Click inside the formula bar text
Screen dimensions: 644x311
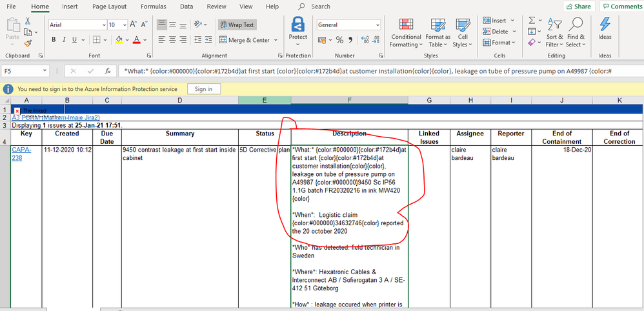[379, 71]
